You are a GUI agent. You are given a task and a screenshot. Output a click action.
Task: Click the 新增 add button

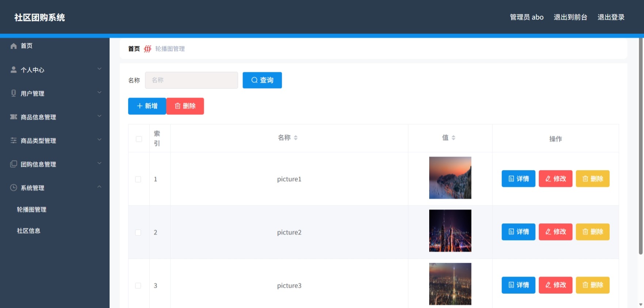[147, 106]
